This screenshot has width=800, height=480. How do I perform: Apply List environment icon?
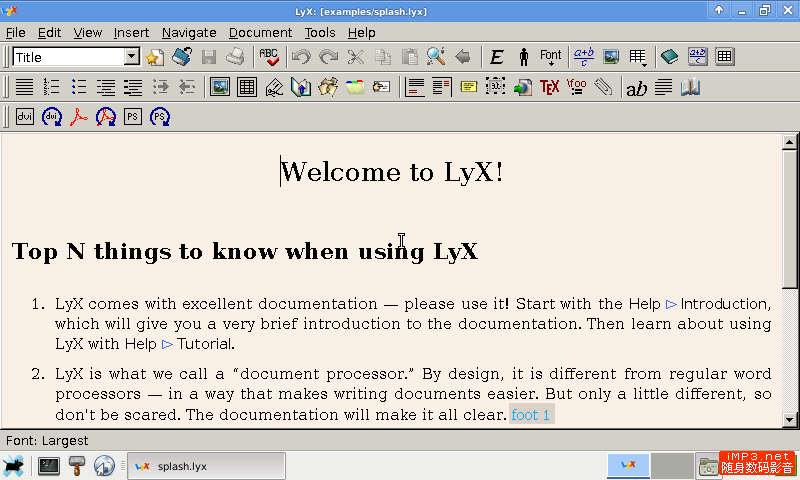[x=106, y=87]
